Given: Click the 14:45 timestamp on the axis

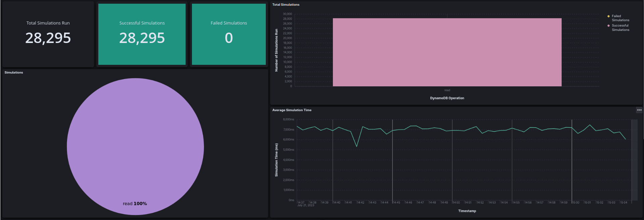Looking at the screenshot, I should click(396, 203).
